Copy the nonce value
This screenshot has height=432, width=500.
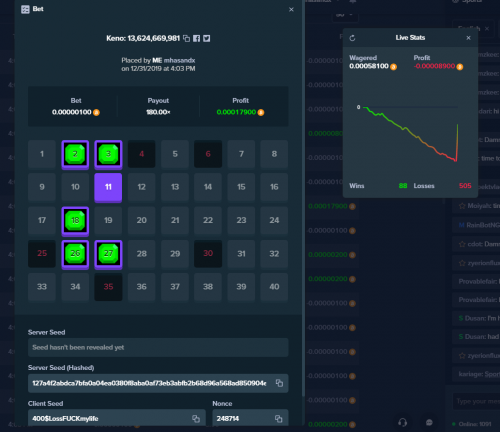pyautogui.click(x=279, y=419)
